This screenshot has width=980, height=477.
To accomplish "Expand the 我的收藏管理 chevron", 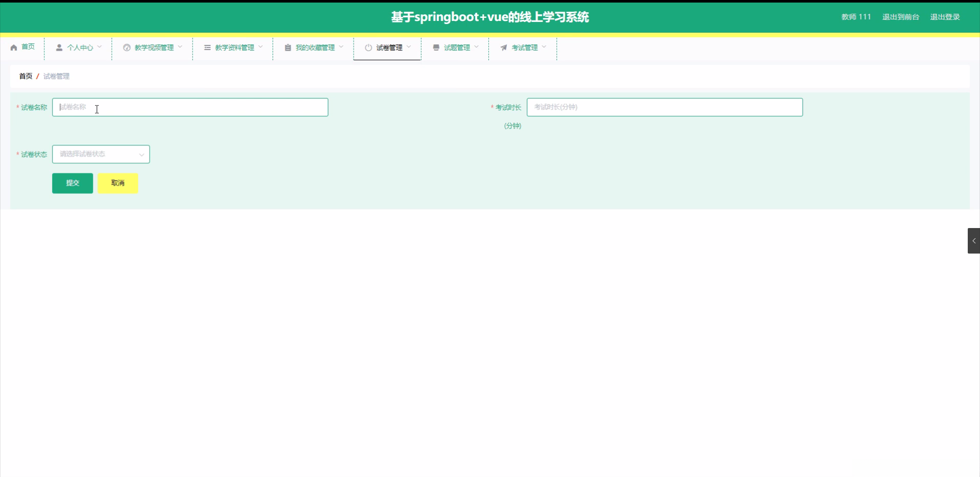I will (x=341, y=47).
